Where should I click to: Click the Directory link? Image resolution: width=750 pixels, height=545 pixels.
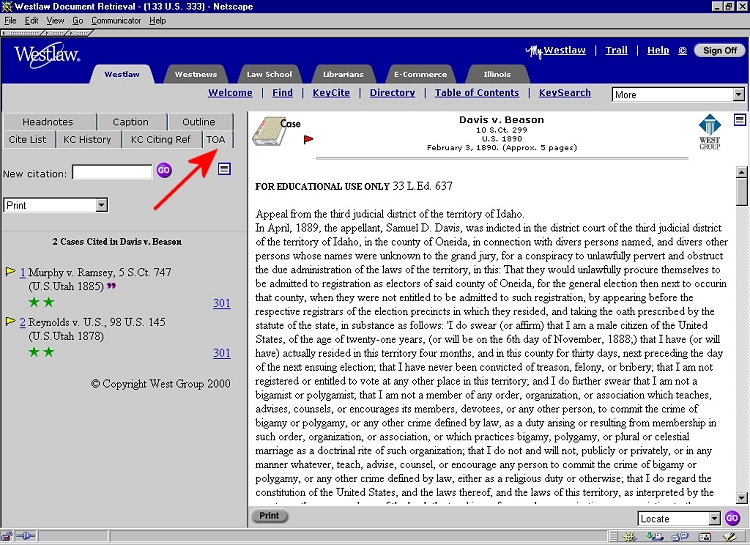(x=392, y=93)
